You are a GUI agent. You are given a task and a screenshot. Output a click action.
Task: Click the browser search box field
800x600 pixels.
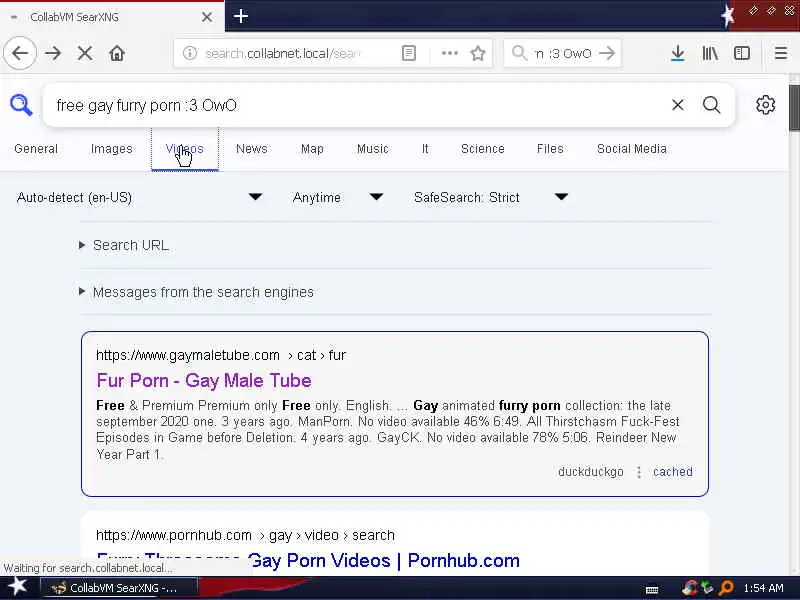pyautogui.click(x=561, y=53)
